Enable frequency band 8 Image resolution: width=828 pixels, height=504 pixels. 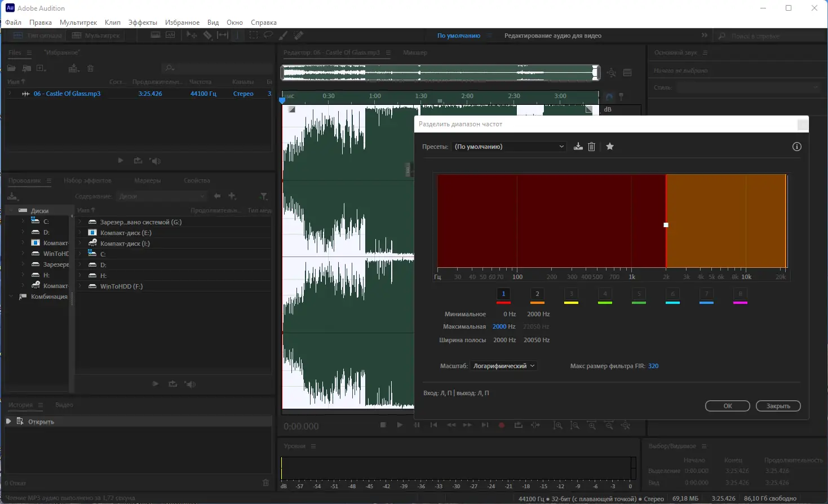740,294
